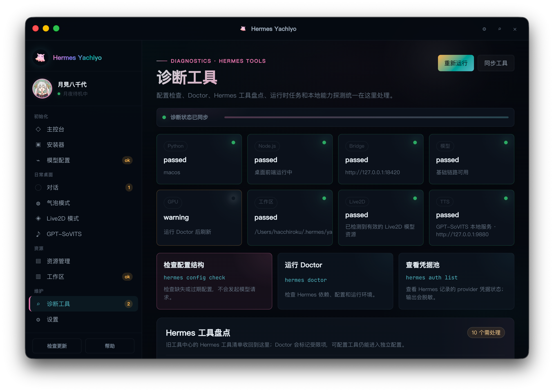Go to 安装器 page
The image size is (554, 392).
coord(83,145)
